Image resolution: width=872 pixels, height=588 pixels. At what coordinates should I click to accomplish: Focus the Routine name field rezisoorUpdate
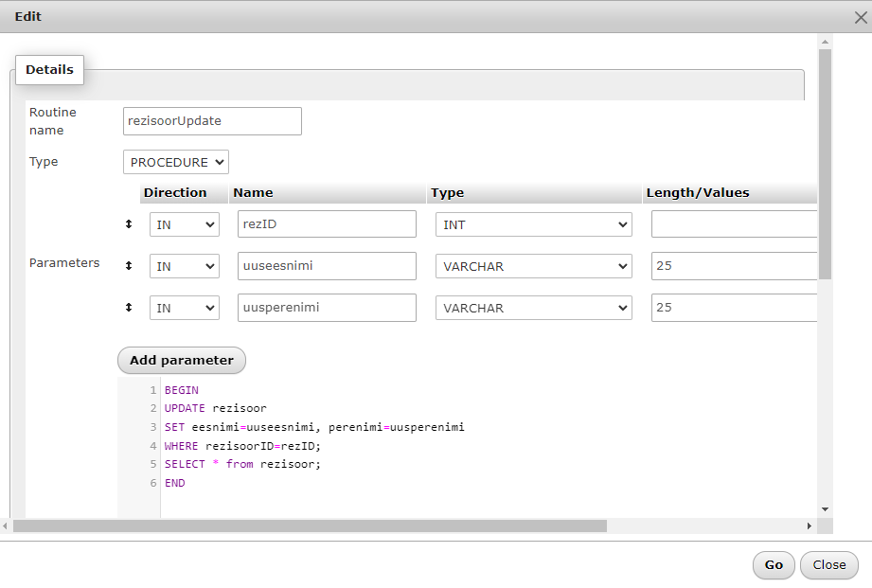(212, 121)
